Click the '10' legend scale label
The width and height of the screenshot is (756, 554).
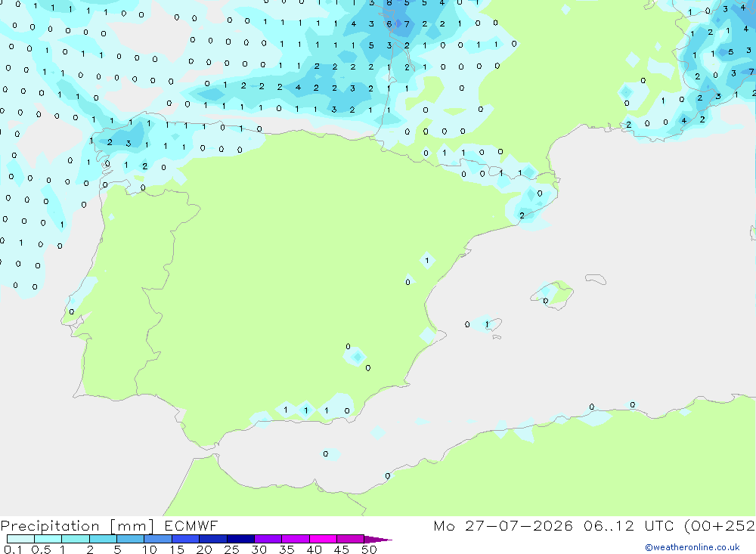click(x=149, y=549)
